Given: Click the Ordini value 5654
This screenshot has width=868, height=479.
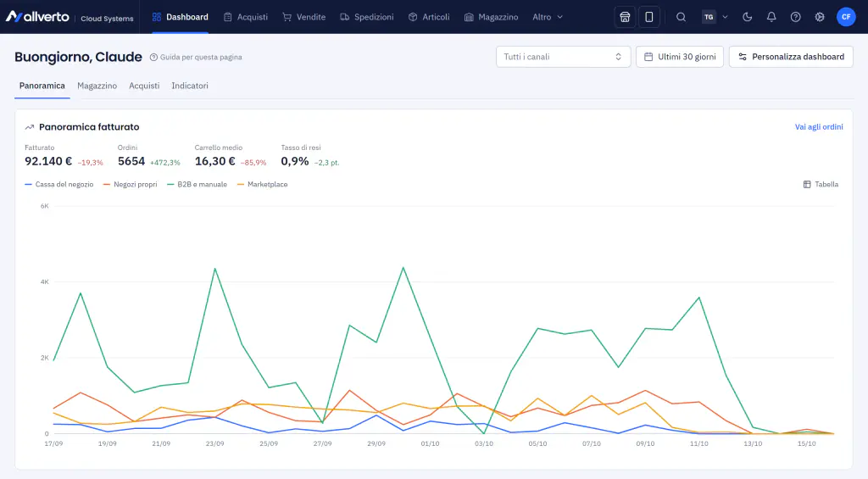Looking at the screenshot, I should 131,161.
